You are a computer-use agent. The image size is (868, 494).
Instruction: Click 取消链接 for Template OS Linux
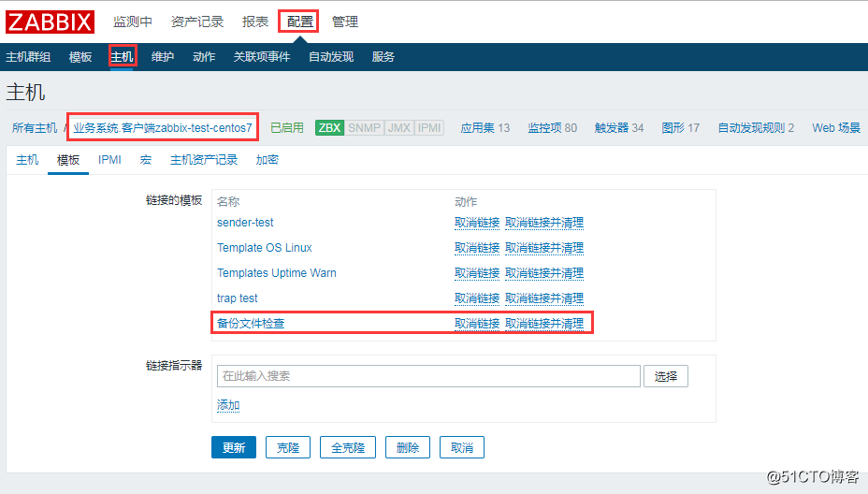coord(477,248)
